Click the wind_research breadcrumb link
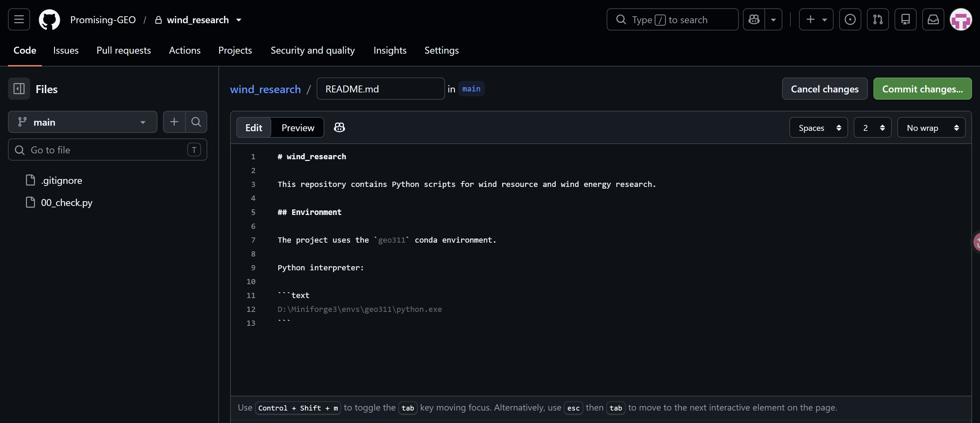Viewport: 980px width, 423px height. click(265, 89)
